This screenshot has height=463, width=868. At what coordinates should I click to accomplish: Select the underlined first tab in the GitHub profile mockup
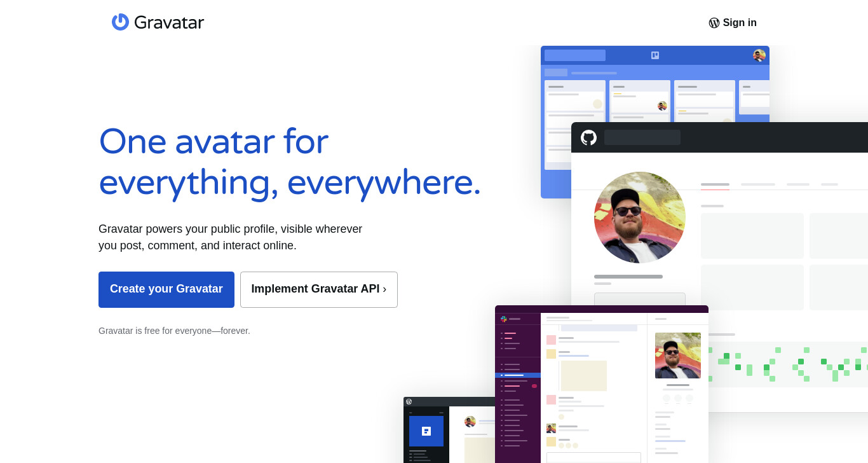(715, 185)
